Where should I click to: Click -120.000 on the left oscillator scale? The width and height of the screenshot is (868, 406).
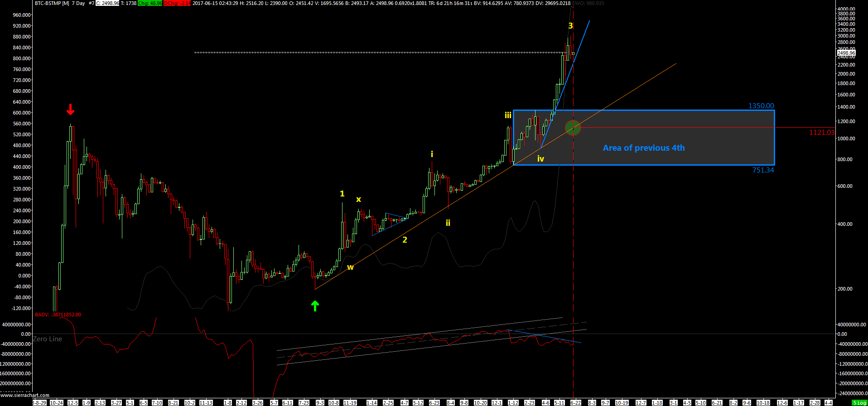coord(21,308)
